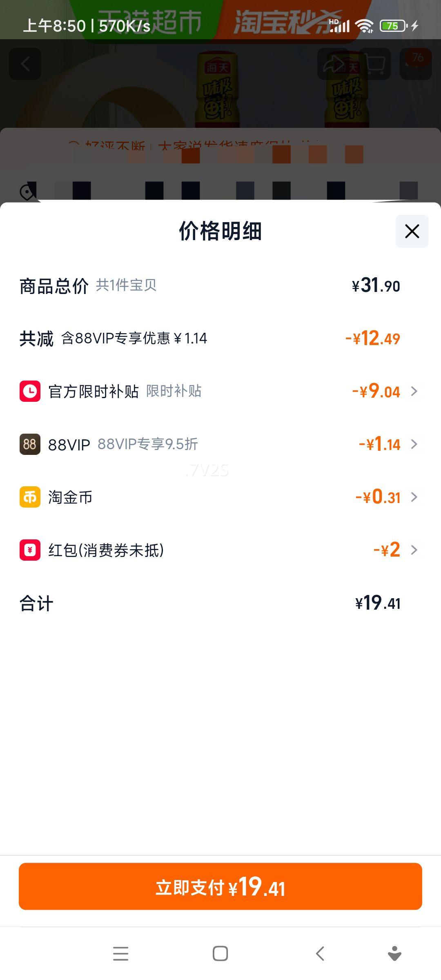Tap the share icon in the top bar
The image size is (441, 980).
pos(333,64)
